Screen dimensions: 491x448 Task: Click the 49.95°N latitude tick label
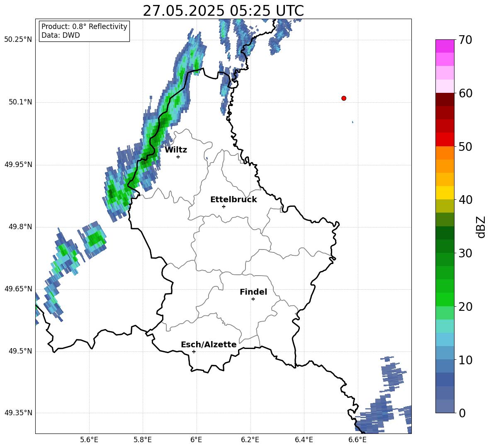tap(18, 165)
